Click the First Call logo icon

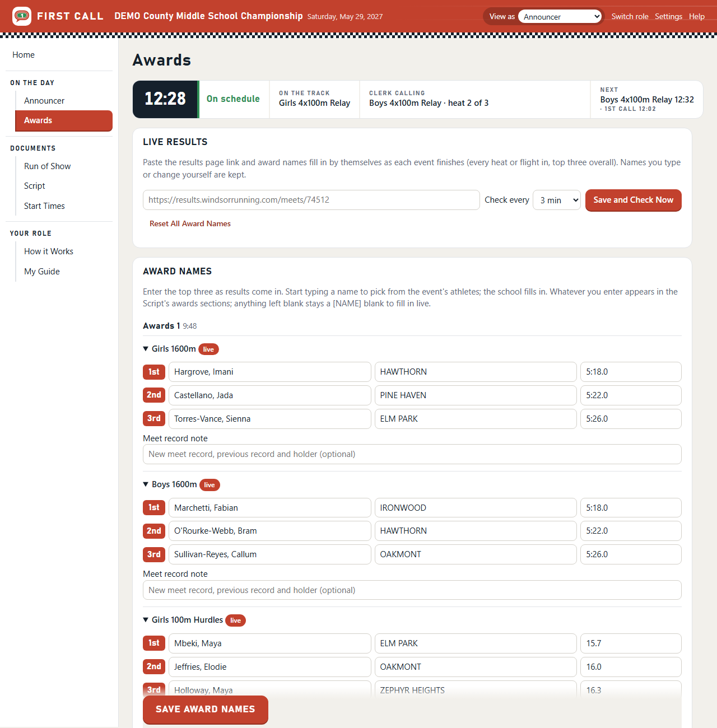(22, 16)
